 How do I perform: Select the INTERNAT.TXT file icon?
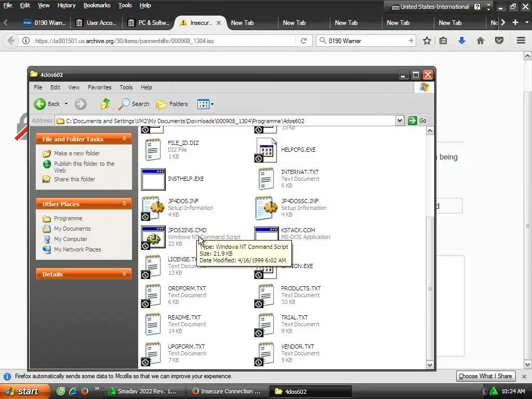(266, 179)
